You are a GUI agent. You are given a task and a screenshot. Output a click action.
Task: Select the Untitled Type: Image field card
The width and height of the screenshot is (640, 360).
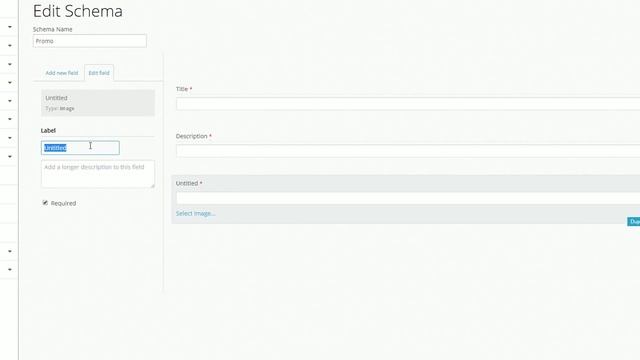coord(98,103)
